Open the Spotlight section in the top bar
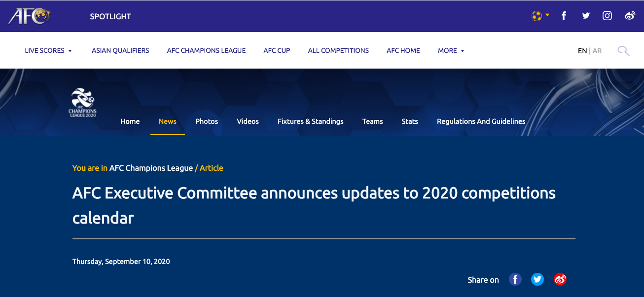 click(x=110, y=16)
